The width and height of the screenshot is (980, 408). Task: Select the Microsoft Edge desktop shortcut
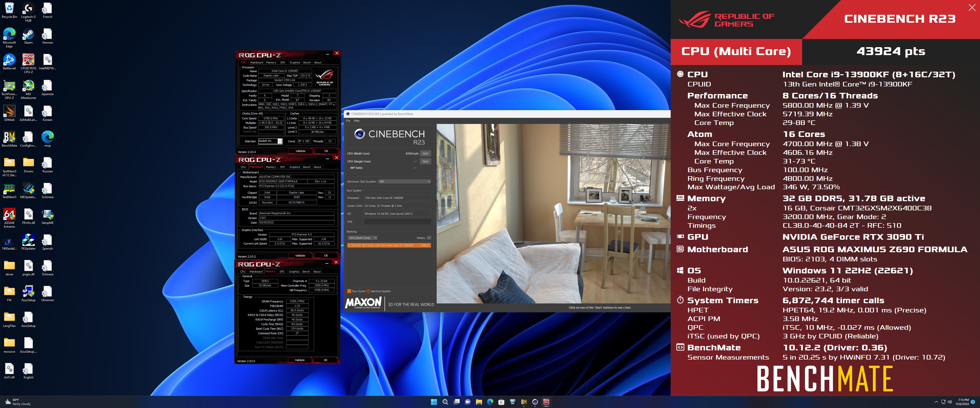pyautogui.click(x=9, y=38)
